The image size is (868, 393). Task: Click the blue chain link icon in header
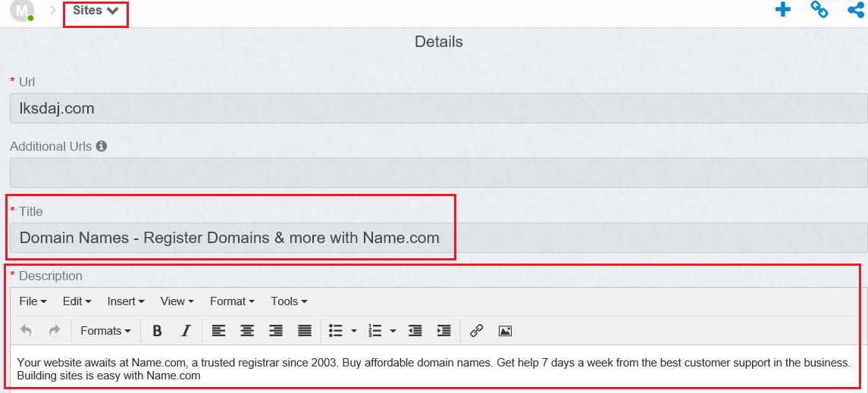[x=819, y=10]
